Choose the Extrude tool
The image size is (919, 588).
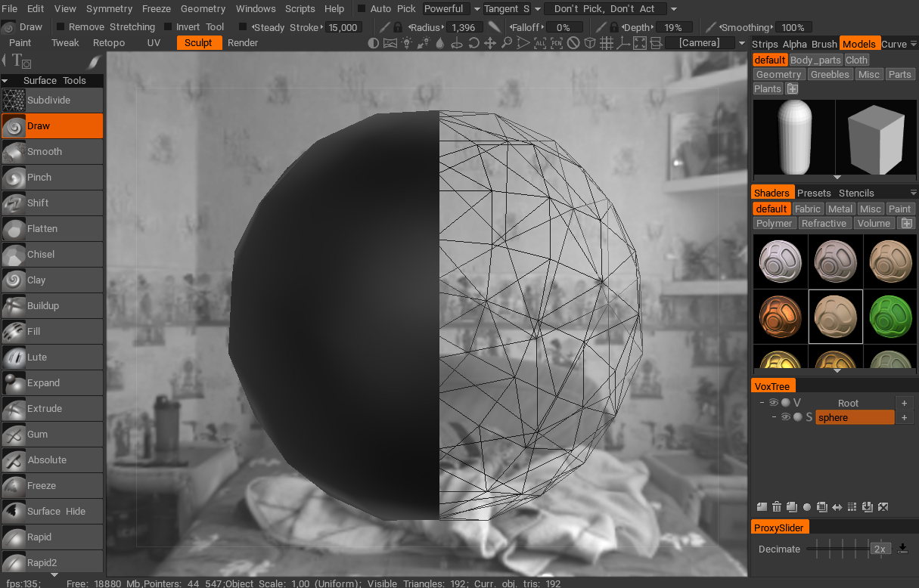(x=51, y=408)
